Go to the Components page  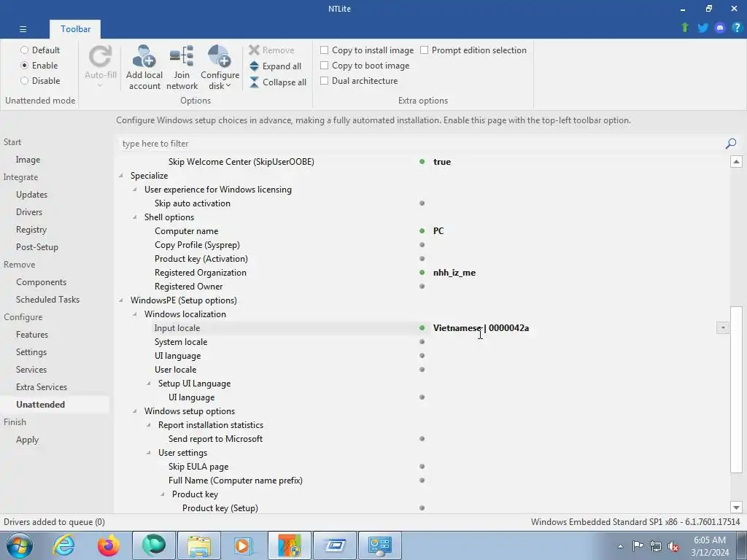coord(41,282)
